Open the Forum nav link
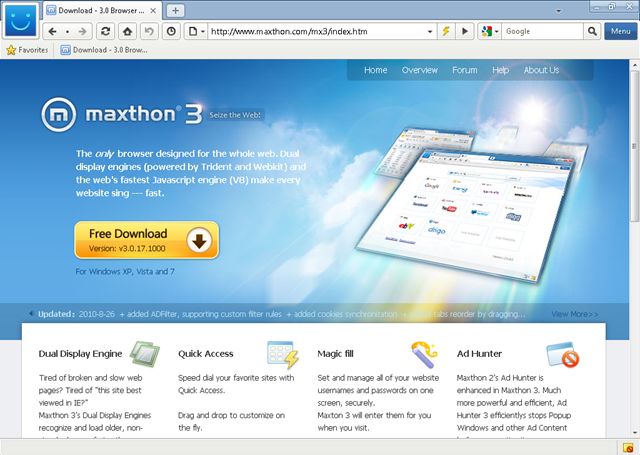Screen dimensions: 640x455 pyautogui.click(x=464, y=70)
